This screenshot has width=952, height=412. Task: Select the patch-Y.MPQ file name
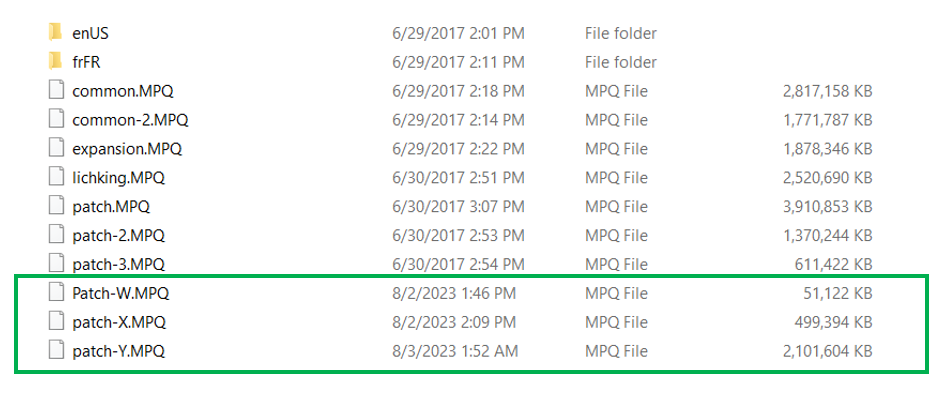118,352
